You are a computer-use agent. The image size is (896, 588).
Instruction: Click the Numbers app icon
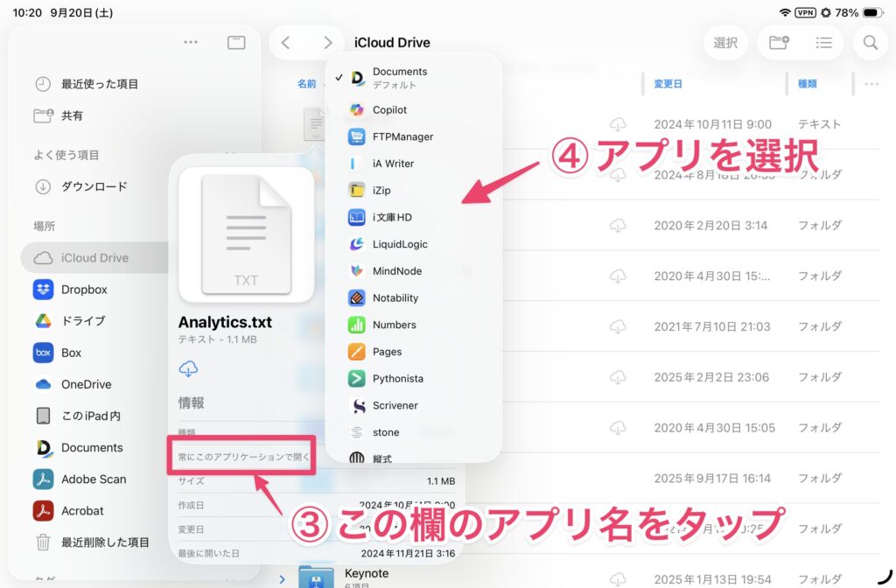click(357, 325)
